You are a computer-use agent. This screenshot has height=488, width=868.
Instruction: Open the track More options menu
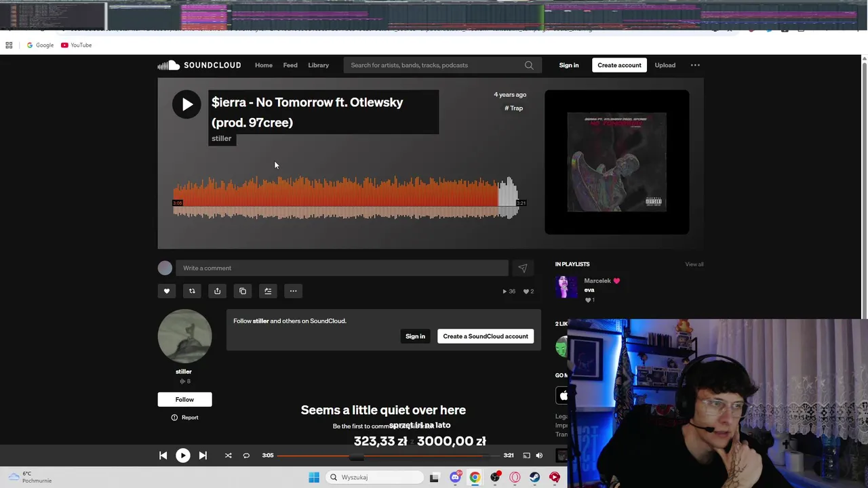click(x=293, y=291)
